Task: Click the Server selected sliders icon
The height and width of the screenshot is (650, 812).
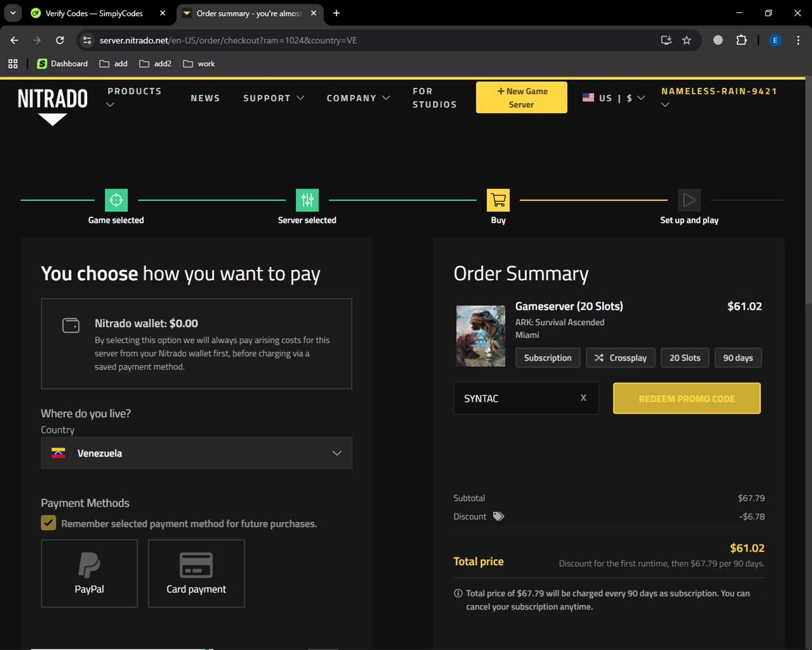Action: (x=307, y=200)
